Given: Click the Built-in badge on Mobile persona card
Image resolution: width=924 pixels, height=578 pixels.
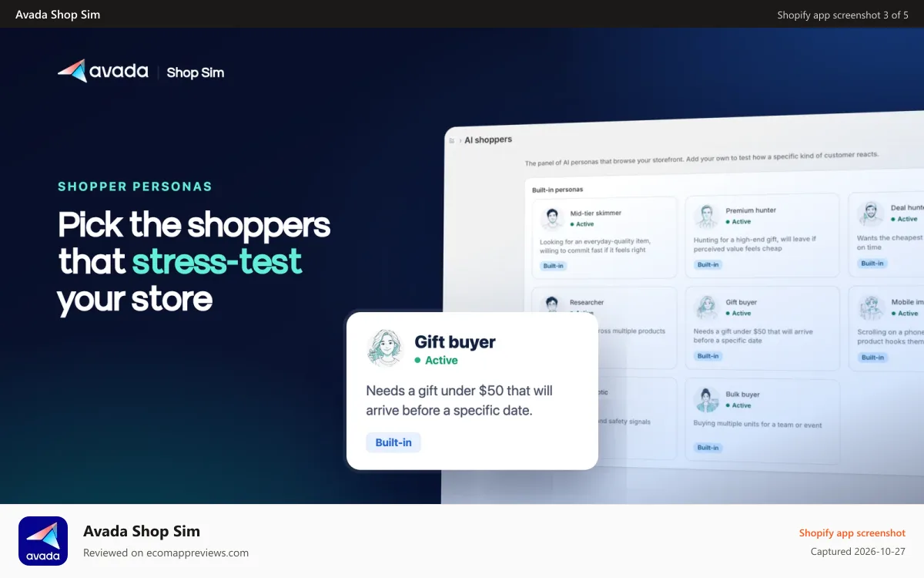Looking at the screenshot, I should click(x=873, y=358).
